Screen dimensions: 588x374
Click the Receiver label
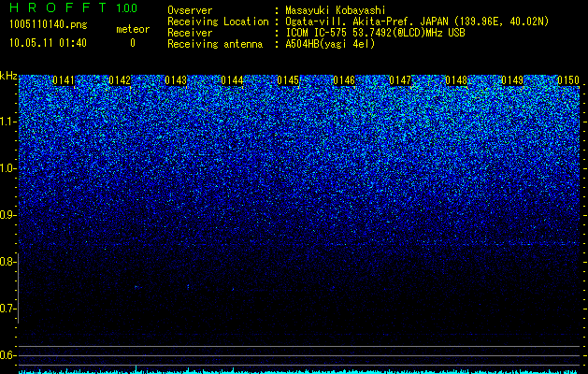pos(190,33)
